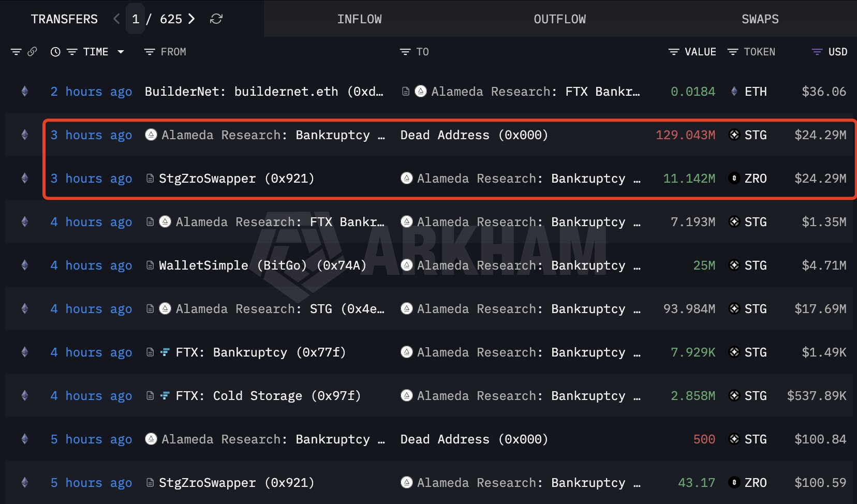Click the filter icon next to VALUE
Screen dimensions: 857x504
[x=673, y=52]
